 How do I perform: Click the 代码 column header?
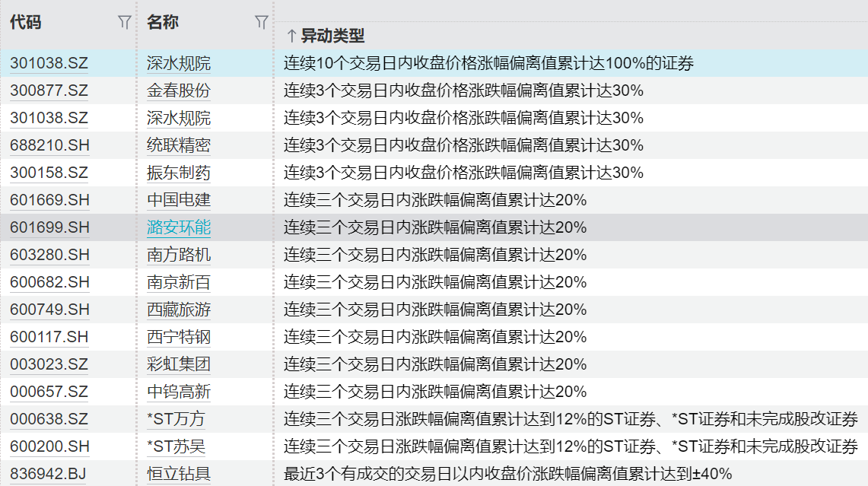[25, 22]
